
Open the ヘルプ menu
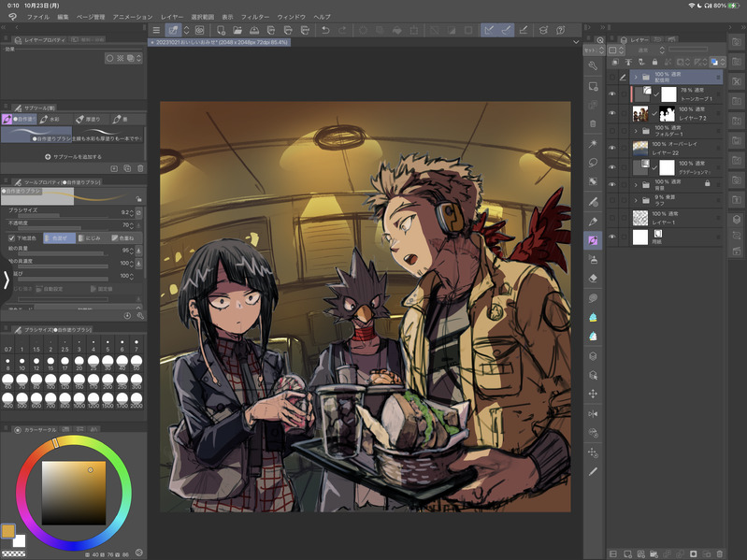click(322, 17)
